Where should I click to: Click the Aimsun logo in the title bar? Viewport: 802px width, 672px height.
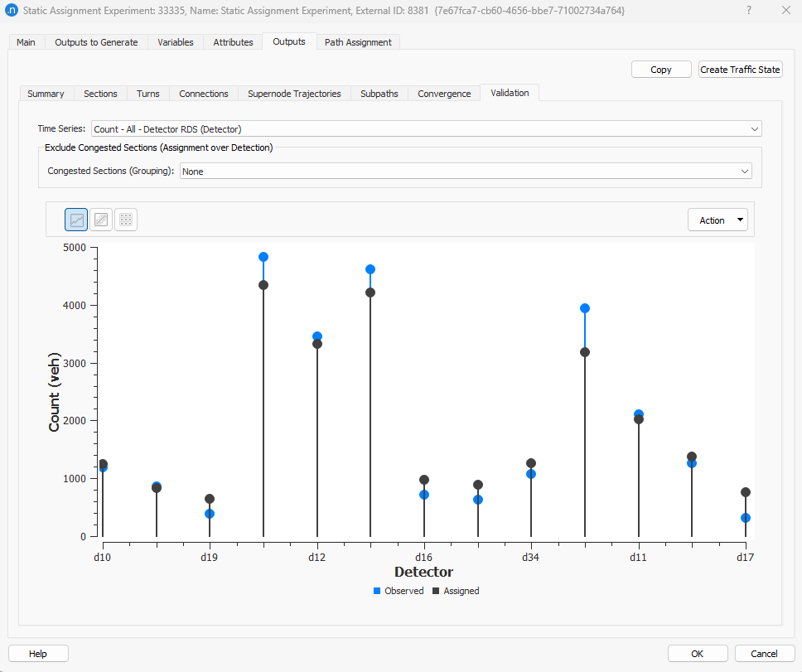12,11
